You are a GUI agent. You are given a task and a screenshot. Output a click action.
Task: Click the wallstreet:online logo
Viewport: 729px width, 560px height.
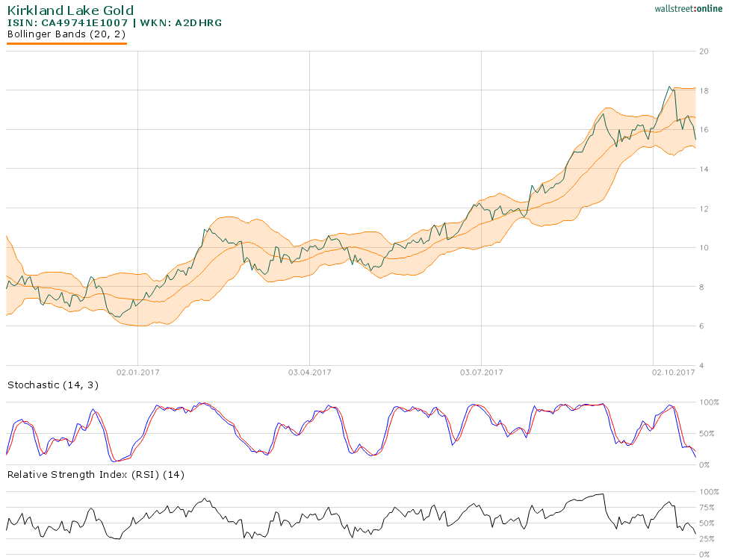pos(688,8)
